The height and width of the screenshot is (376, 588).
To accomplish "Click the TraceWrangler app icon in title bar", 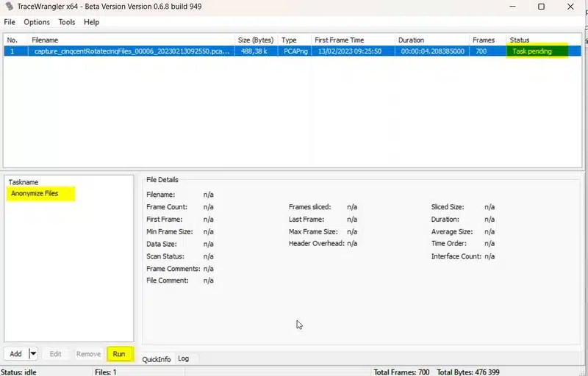I will [x=10, y=7].
